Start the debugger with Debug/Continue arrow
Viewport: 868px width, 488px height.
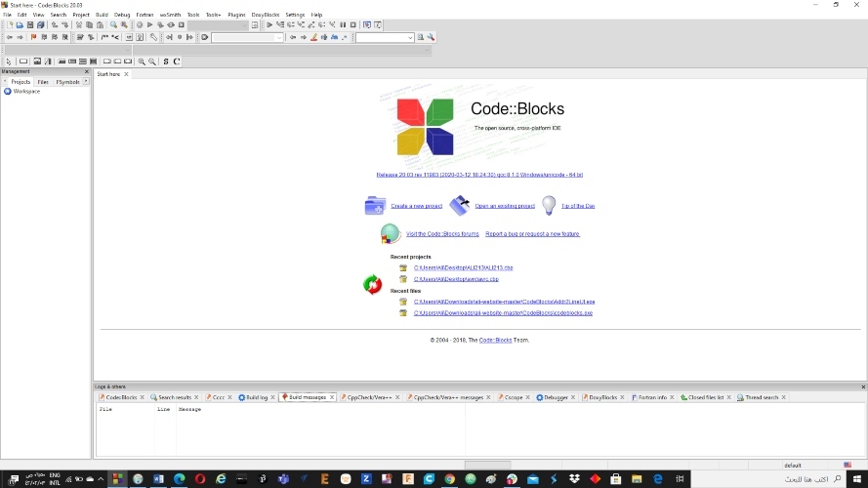click(x=269, y=25)
